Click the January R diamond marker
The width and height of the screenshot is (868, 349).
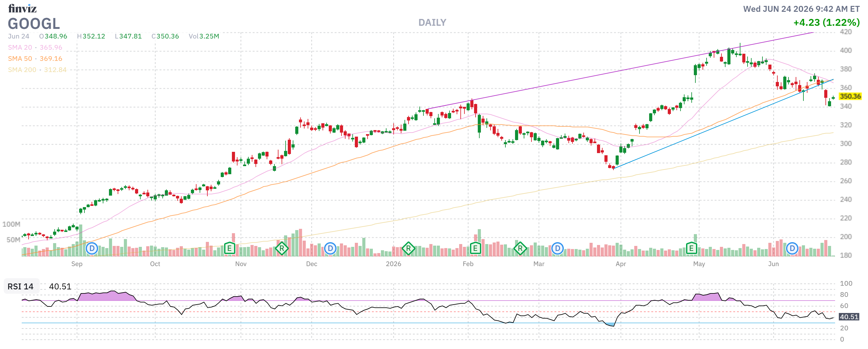pos(409,249)
